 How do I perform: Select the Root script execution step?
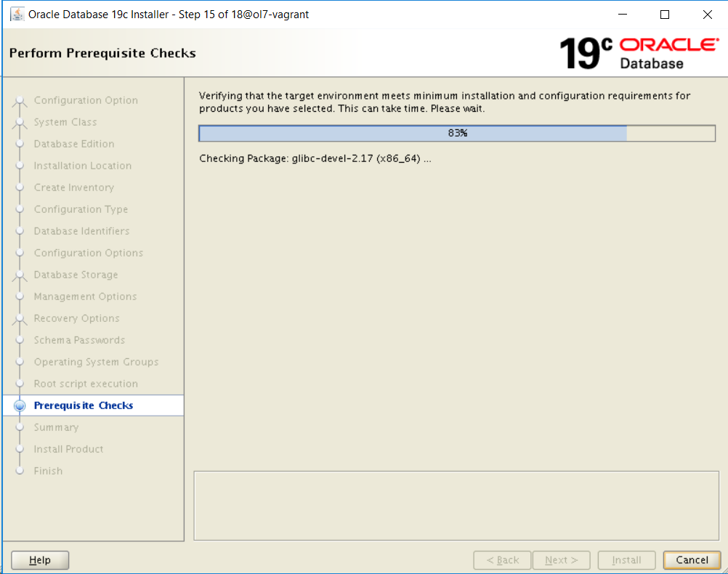pyautogui.click(x=86, y=384)
